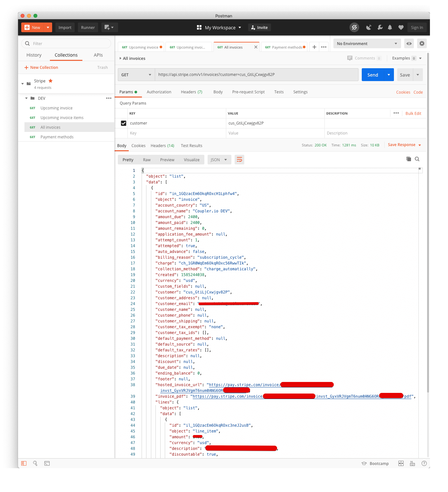
Task: Close the All invoices request tab
Action: [256, 47]
